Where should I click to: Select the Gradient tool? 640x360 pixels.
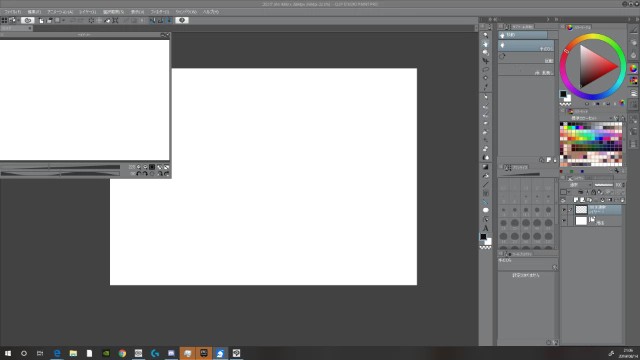(x=485, y=167)
